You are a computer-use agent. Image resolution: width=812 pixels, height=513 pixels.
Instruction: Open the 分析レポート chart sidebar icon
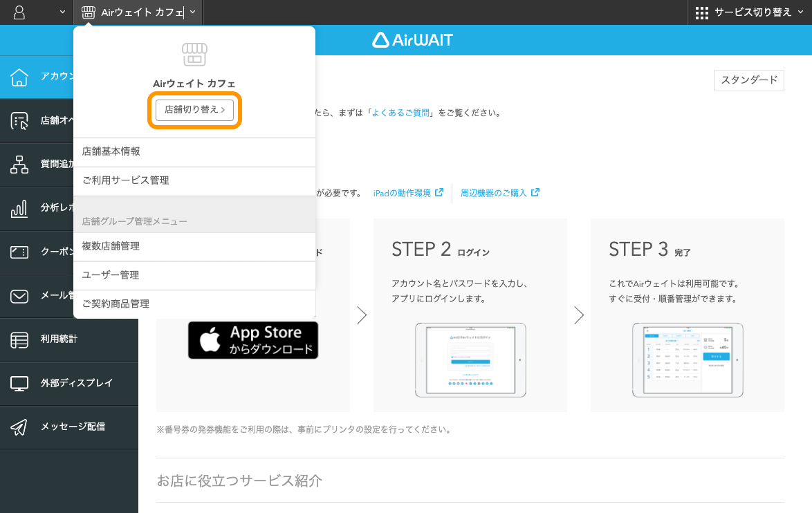coord(19,208)
